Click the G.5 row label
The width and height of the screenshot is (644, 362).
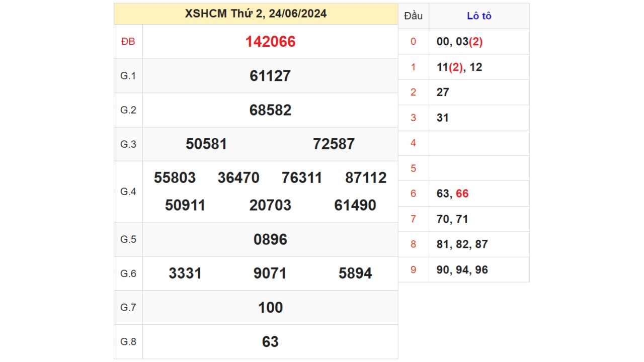[128, 239]
